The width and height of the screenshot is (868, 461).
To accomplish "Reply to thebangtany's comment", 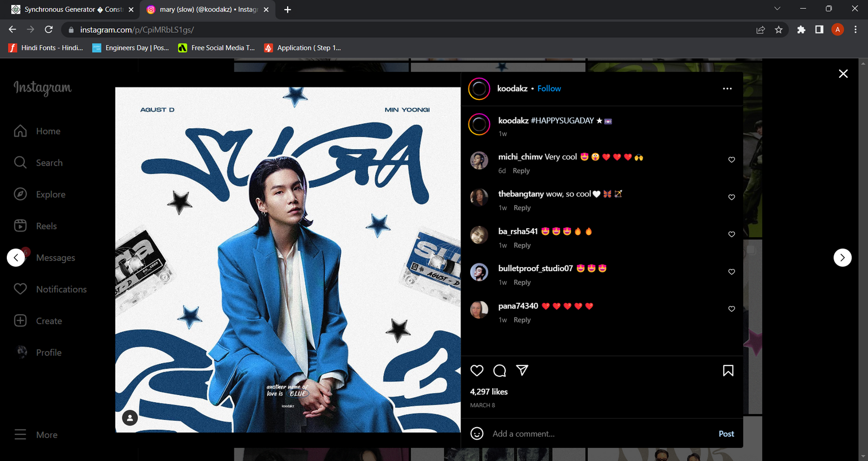I will (x=522, y=208).
